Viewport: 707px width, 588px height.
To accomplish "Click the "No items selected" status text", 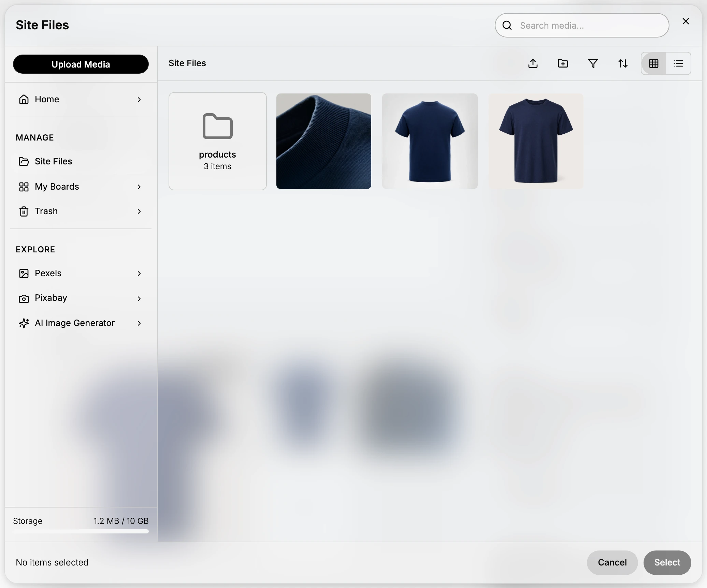I will pos(52,562).
